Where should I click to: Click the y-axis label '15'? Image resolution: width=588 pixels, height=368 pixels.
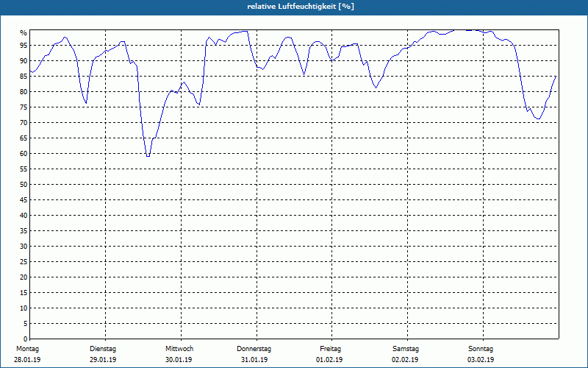(24, 293)
